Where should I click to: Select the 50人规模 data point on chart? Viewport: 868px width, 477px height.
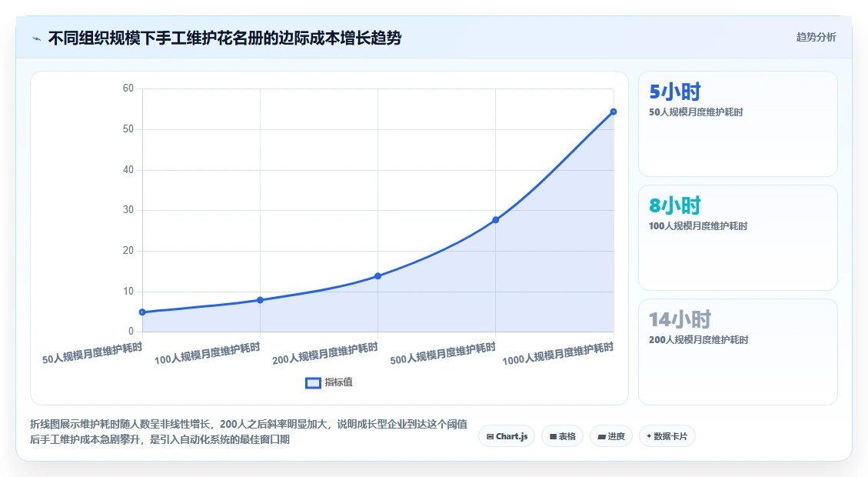pyautogui.click(x=142, y=312)
